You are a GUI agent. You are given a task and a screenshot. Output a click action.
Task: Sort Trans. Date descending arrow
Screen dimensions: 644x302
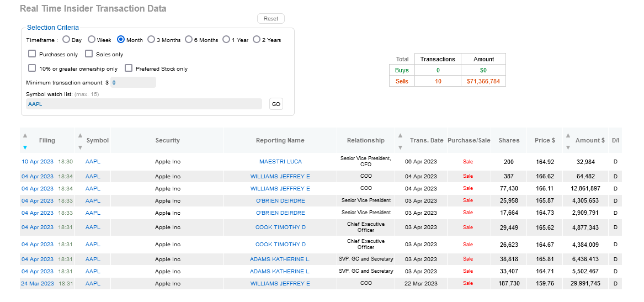401,147
